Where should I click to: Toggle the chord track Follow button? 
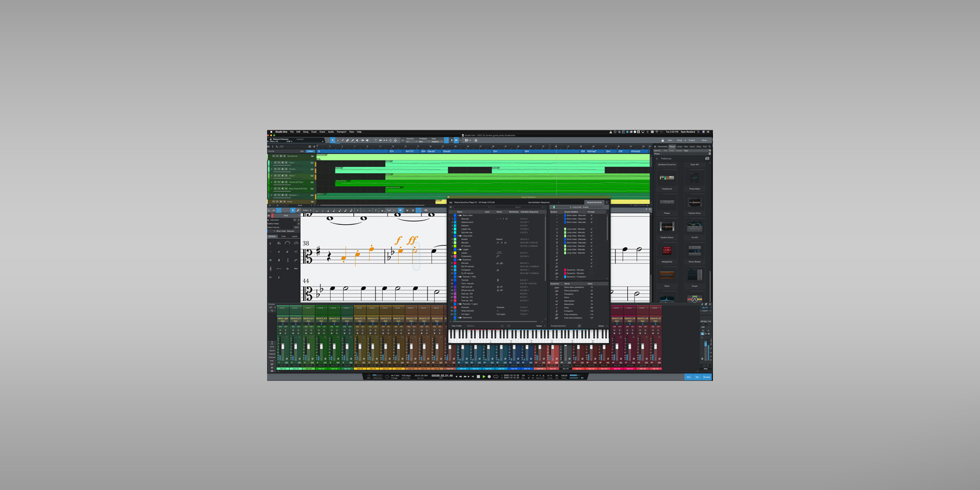[310, 151]
